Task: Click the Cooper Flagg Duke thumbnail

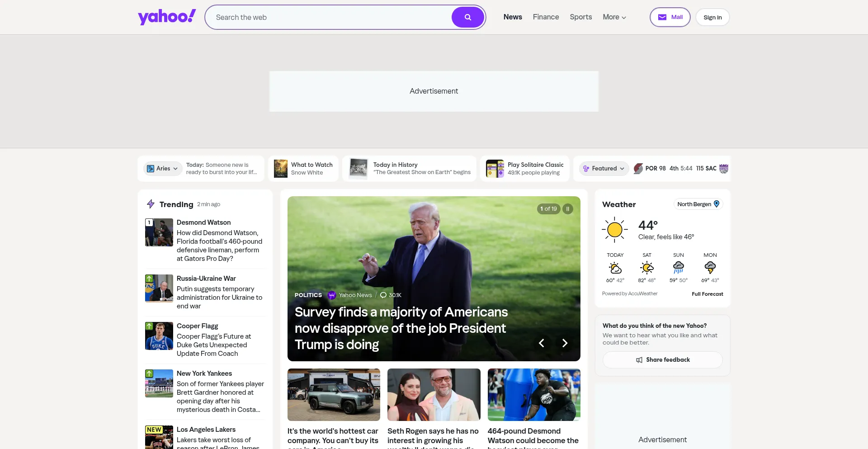Action: click(159, 336)
